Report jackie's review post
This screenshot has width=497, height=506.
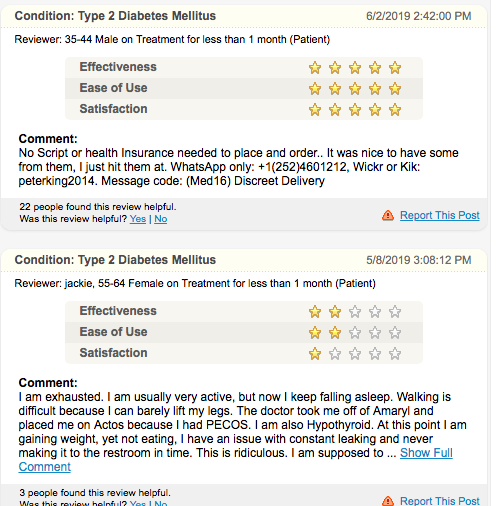pyautogui.click(x=440, y=501)
